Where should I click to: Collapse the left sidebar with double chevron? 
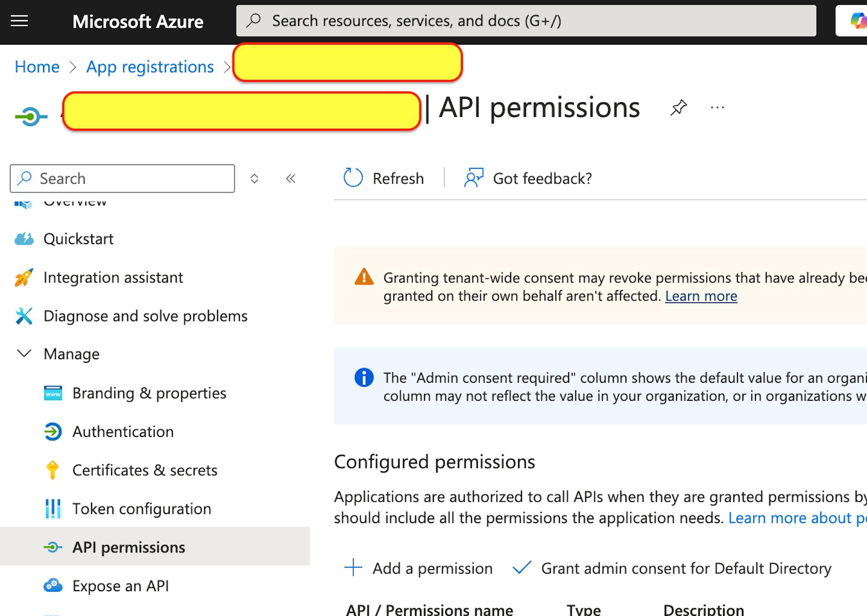pos(290,178)
